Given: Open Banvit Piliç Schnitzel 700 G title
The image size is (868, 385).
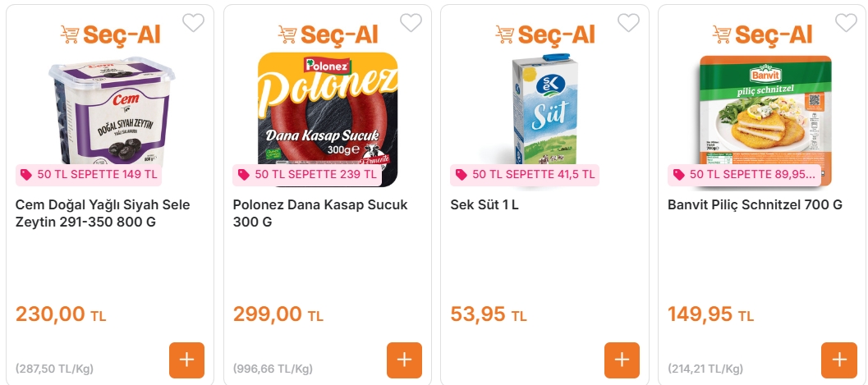Looking at the screenshot, I should (755, 204).
